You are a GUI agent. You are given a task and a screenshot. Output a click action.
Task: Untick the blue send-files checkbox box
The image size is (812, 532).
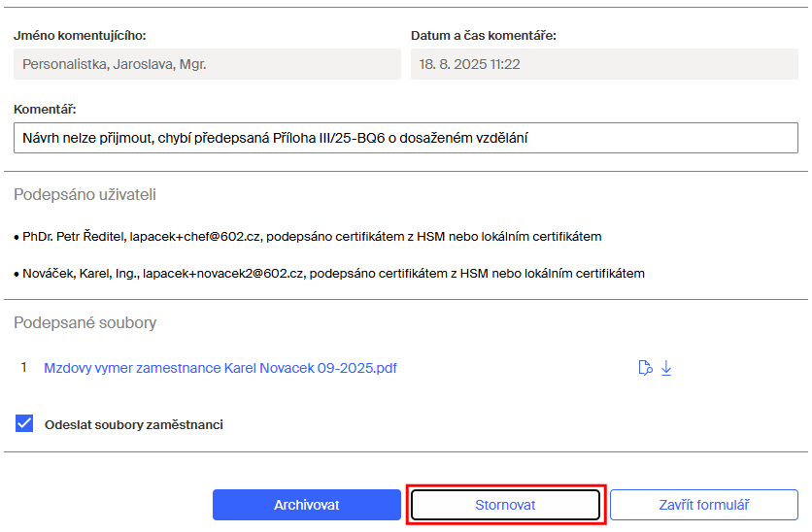tap(24, 423)
